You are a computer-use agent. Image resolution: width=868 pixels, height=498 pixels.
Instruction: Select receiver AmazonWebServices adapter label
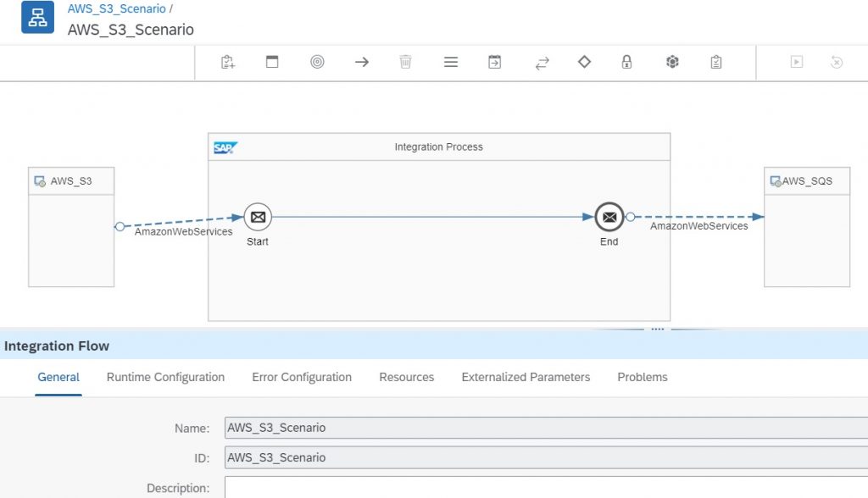click(698, 226)
